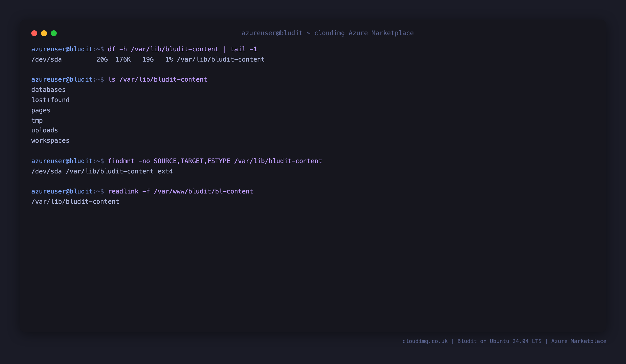Click the readlink output '/var/lib/bludit-content'
Screen dimensions: 626x364
tap(75, 202)
